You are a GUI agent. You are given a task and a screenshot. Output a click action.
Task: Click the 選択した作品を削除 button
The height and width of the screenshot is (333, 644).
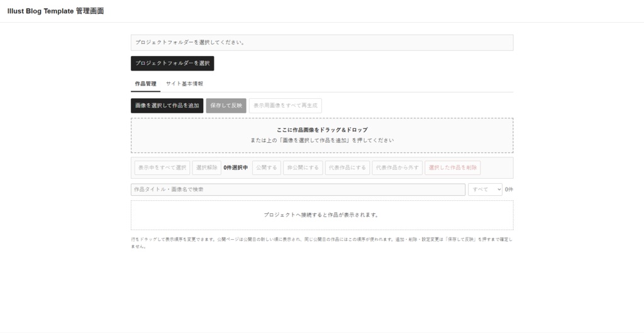(453, 167)
